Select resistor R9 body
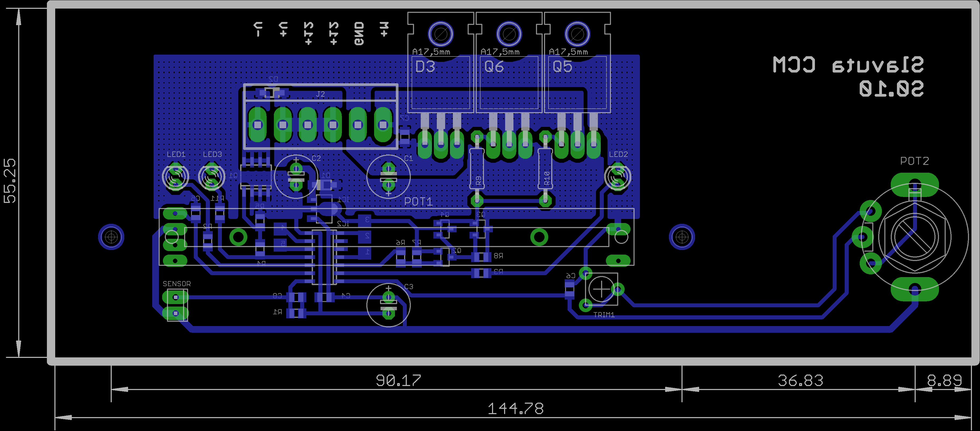This screenshot has width=980, height=431. [x=477, y=169]
